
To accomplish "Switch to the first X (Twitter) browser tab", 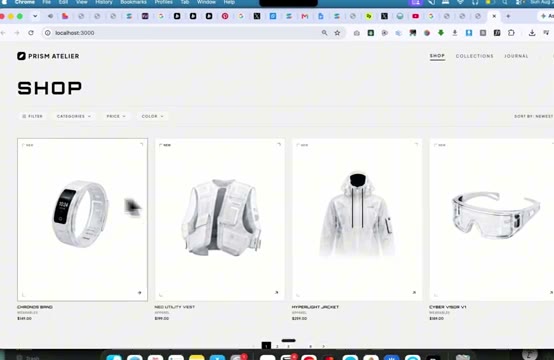I will 257,16.
